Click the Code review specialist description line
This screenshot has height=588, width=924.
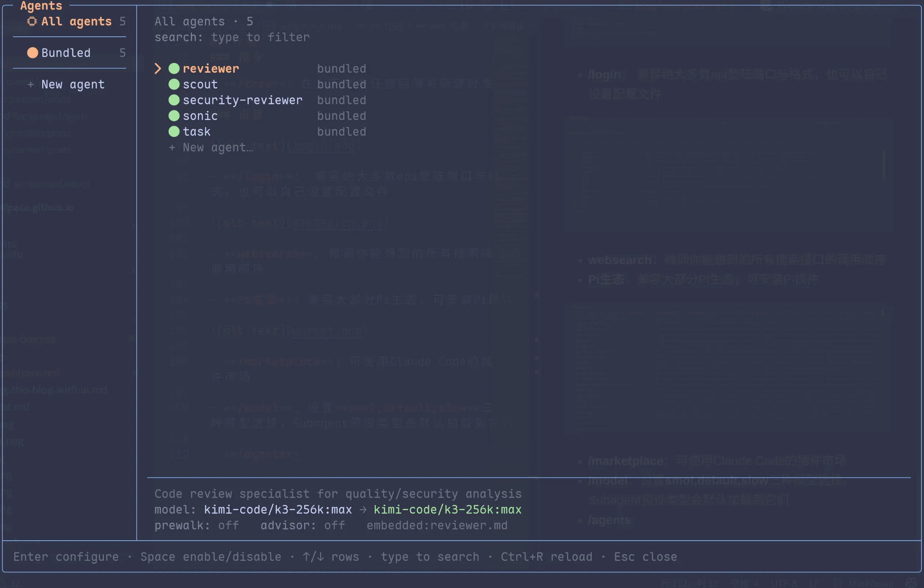coord(338,494)
